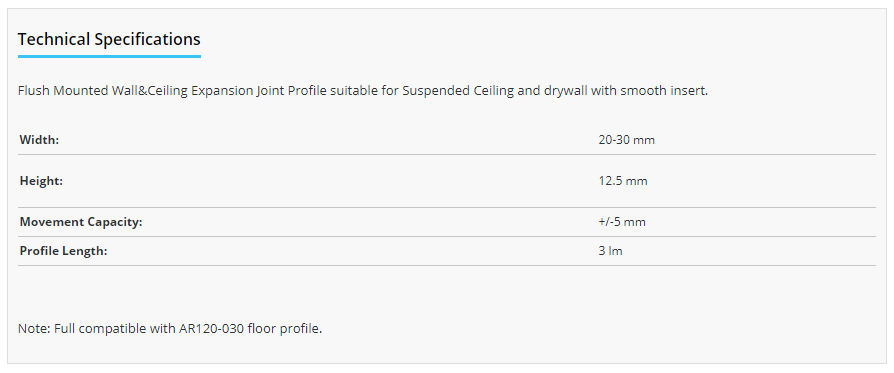The height and width of the screenshot is (373, 894).
Task: Click the Height label
Action: tap(41, 181)
